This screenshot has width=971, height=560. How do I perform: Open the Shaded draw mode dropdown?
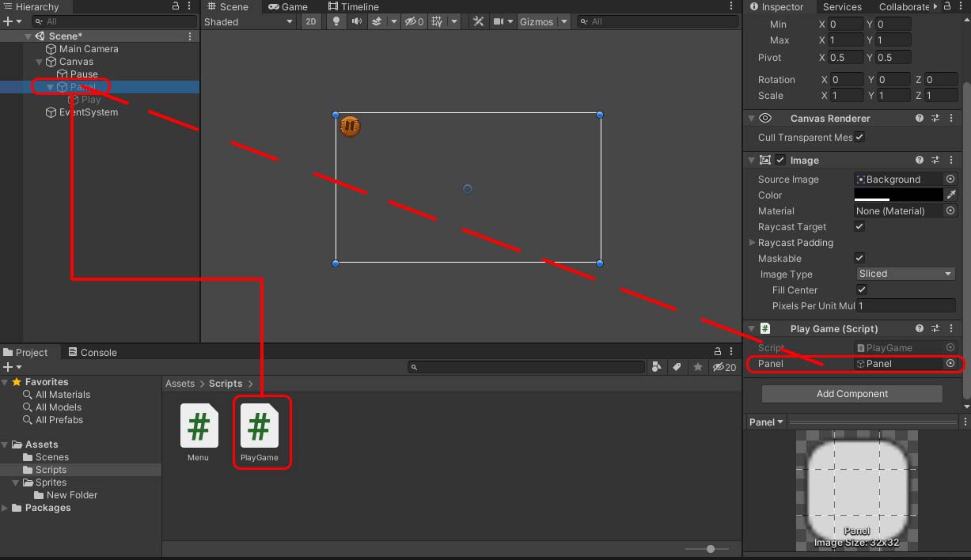click(248, 21)
